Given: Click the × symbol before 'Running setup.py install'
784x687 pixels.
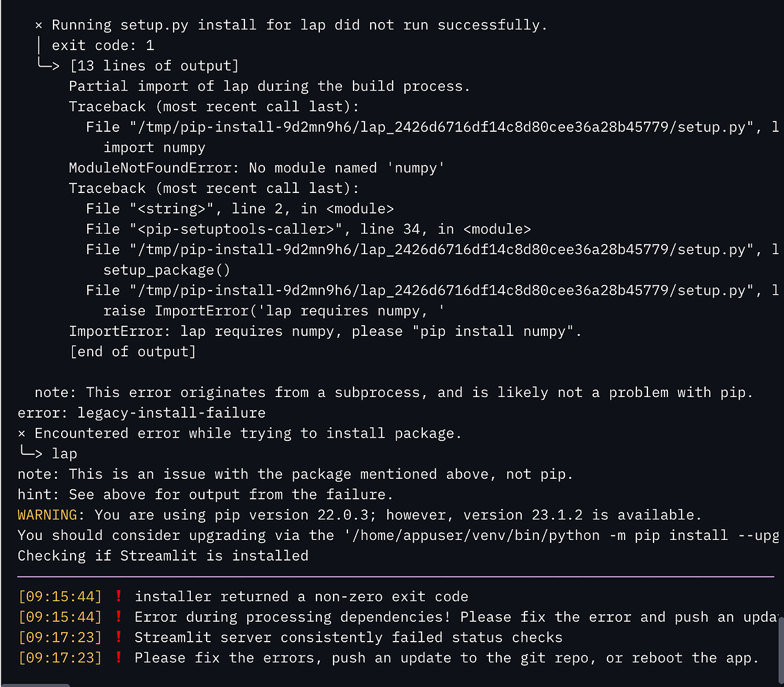Looking at the screenshot, I should tap(39, 25).
